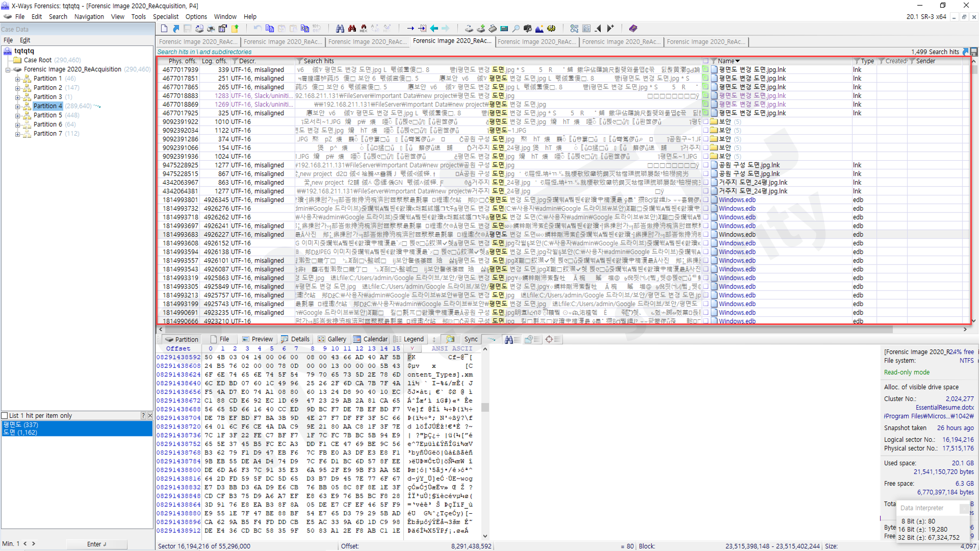
Task: Switch to the Calendar tab
Action: (x=371, y=339)
